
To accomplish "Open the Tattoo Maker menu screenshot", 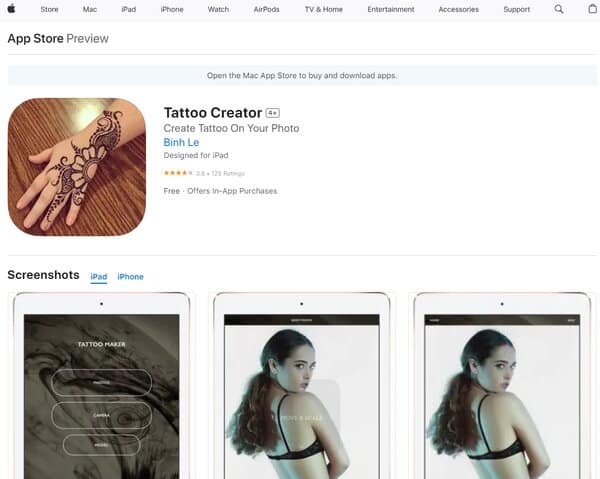I will click(101, 385).
